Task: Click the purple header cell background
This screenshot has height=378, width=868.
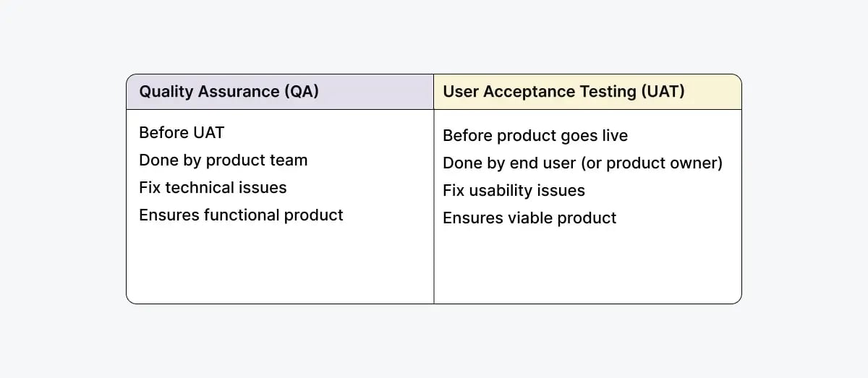Action: coord(376,92)
